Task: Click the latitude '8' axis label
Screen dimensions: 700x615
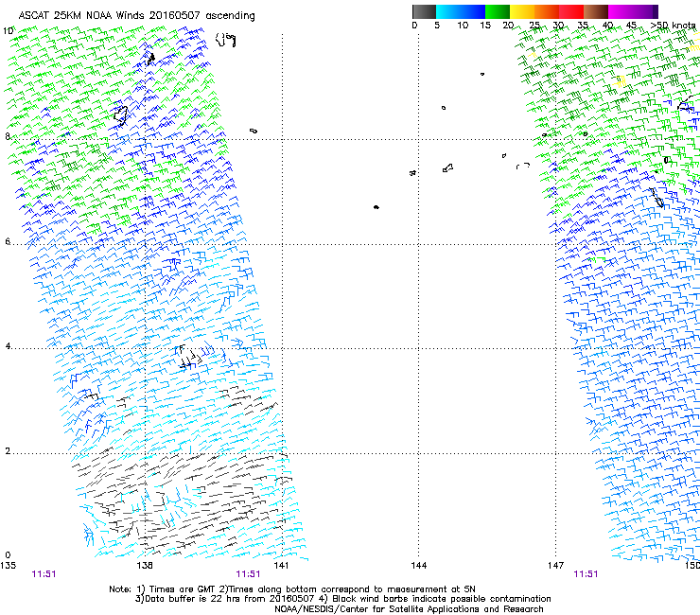Action: pyautogui.click(x=8, y=136)
